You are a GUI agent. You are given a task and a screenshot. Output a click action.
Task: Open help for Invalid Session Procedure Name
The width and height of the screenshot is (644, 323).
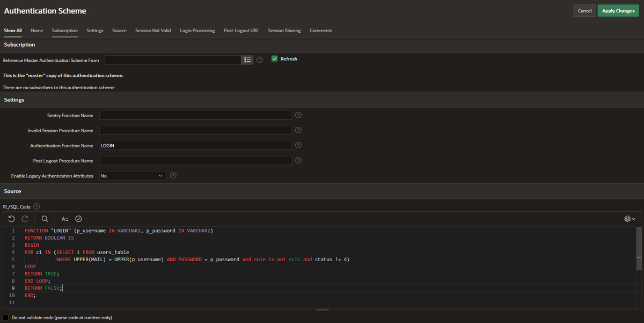click(x=298, y=130)
